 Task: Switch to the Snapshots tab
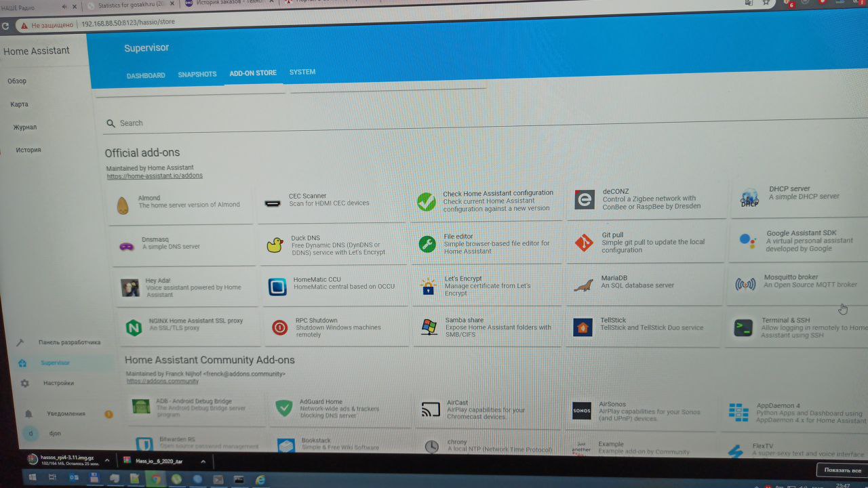[x=197, y=75]
